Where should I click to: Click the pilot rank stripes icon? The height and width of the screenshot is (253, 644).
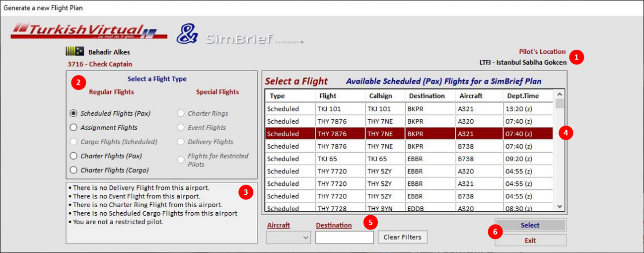tap(74, 51)
